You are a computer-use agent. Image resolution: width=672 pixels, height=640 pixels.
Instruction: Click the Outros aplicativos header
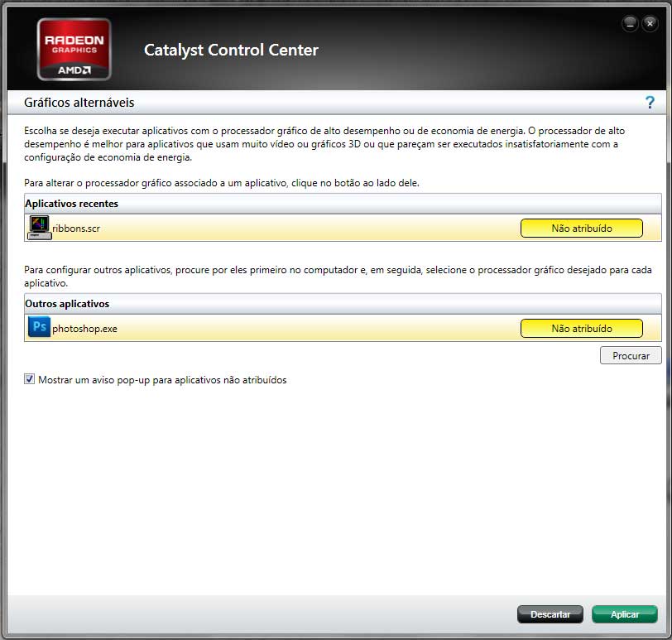pyautogui.click(x=343, y=304)
